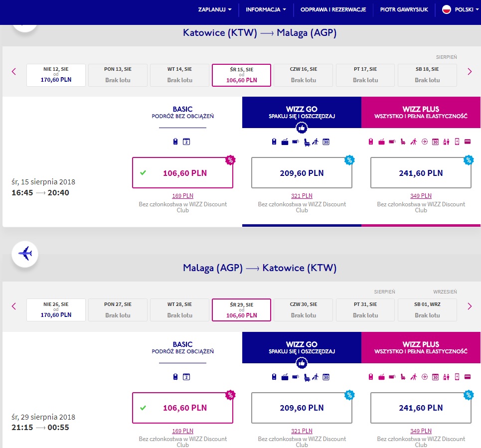Click the 349 PLN link under outbound WIZZ PLUS
This screenshot has height=448, width=481.
421,196
